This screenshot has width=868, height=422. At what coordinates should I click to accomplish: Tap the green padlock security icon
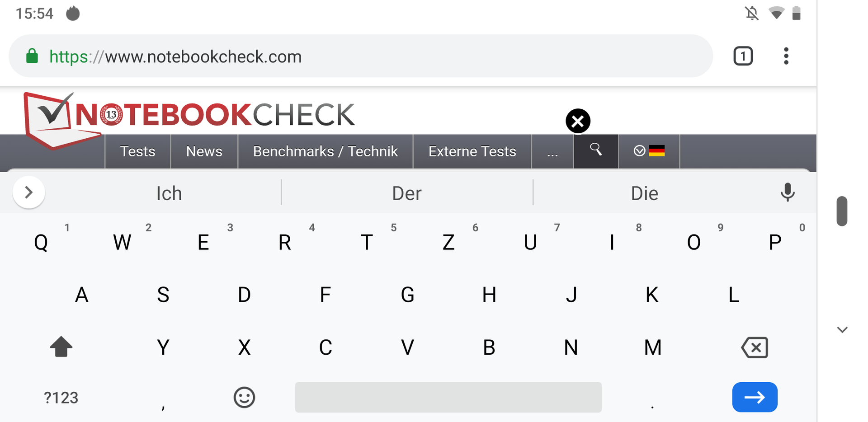32,56
